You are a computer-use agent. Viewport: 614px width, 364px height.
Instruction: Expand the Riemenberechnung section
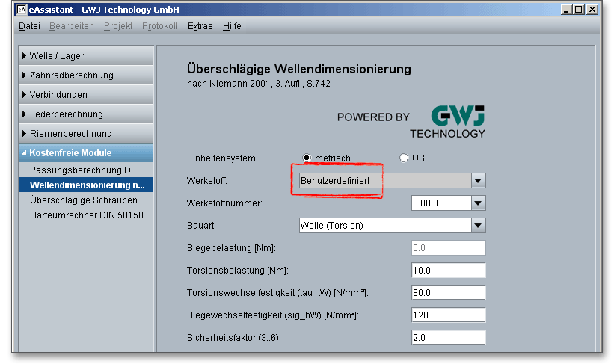click(x=85, y=134)
